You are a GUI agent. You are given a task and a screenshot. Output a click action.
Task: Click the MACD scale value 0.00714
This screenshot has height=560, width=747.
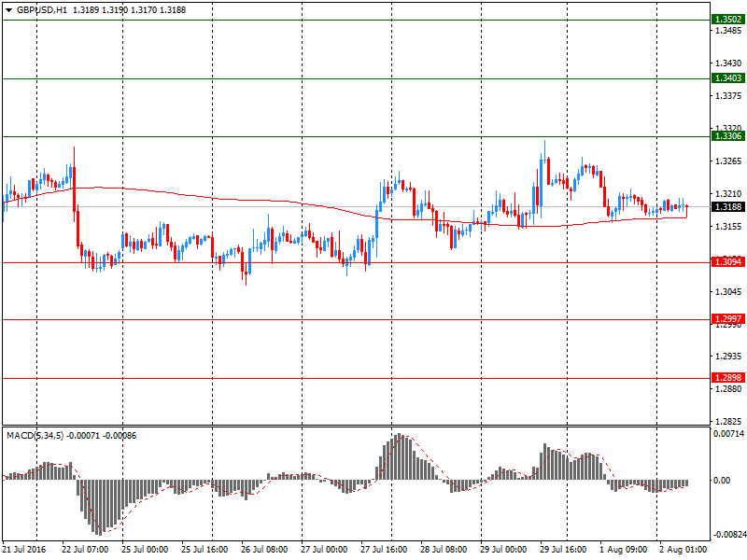click(728, 434)
